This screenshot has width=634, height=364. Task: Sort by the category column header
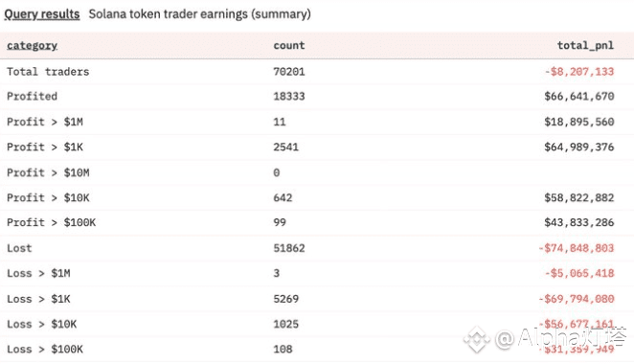click(x=32, y=45)
